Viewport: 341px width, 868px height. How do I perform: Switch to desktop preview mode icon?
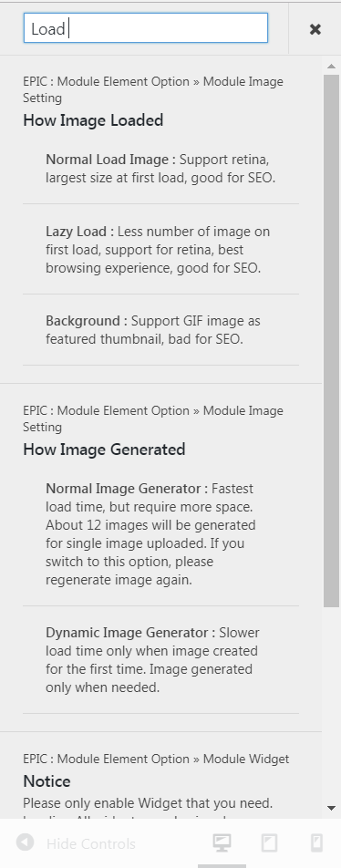pyautogui.click(x=222, y=843)
